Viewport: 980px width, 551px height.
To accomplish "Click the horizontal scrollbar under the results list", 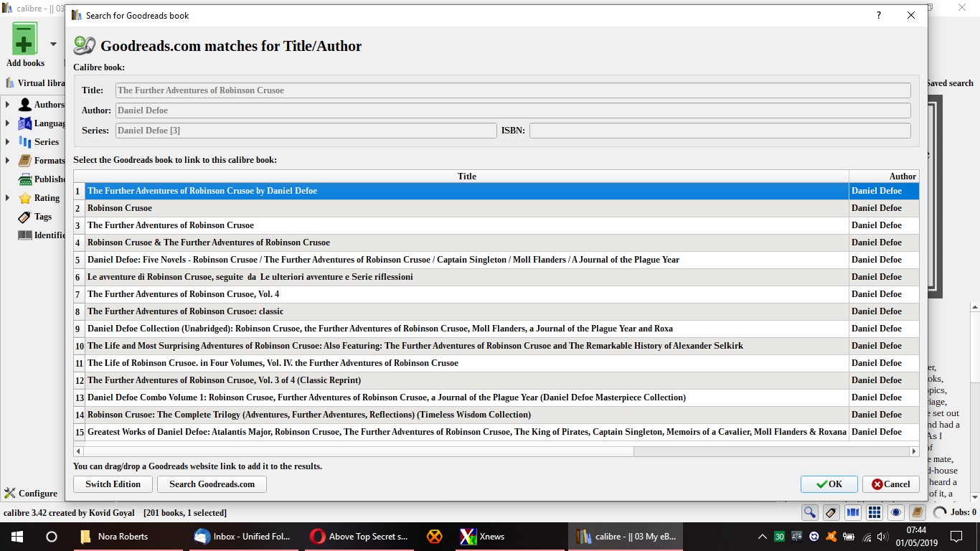I will (359, 451).
